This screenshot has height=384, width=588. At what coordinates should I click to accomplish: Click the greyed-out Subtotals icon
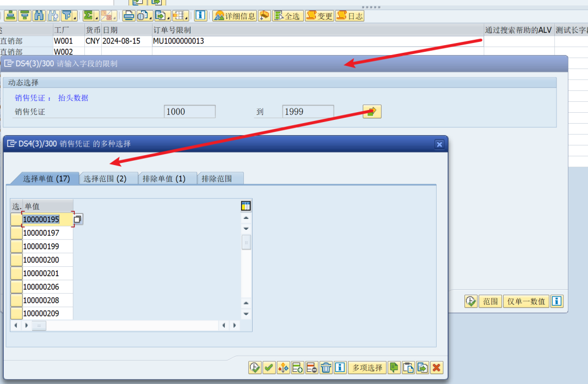[109, 16]
